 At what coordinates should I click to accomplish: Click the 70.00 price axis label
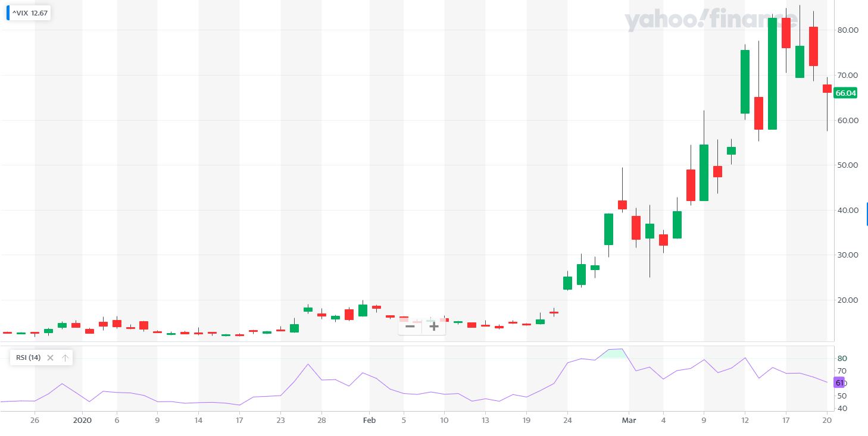[x=847, y=75]
